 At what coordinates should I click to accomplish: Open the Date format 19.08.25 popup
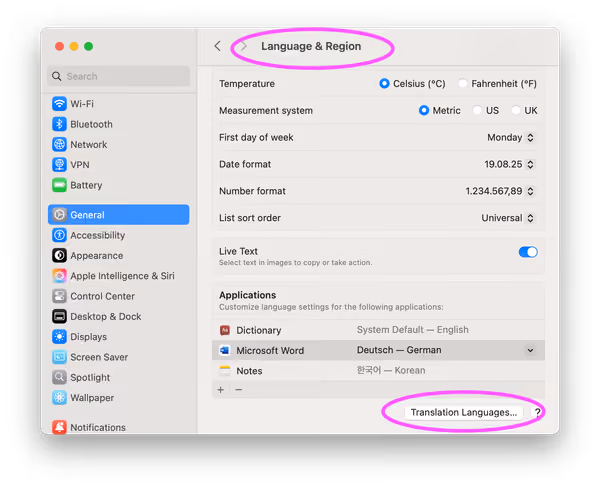(x=509, y=164)
